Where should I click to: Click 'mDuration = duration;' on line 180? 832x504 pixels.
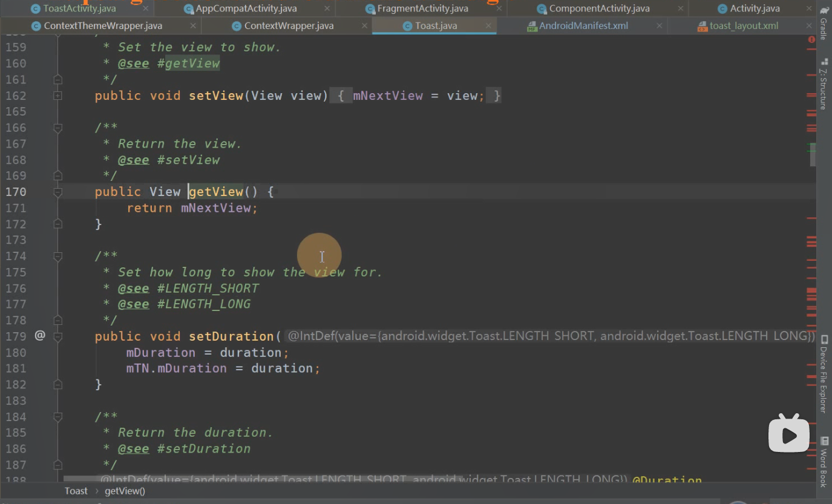[x=208, y=352]
